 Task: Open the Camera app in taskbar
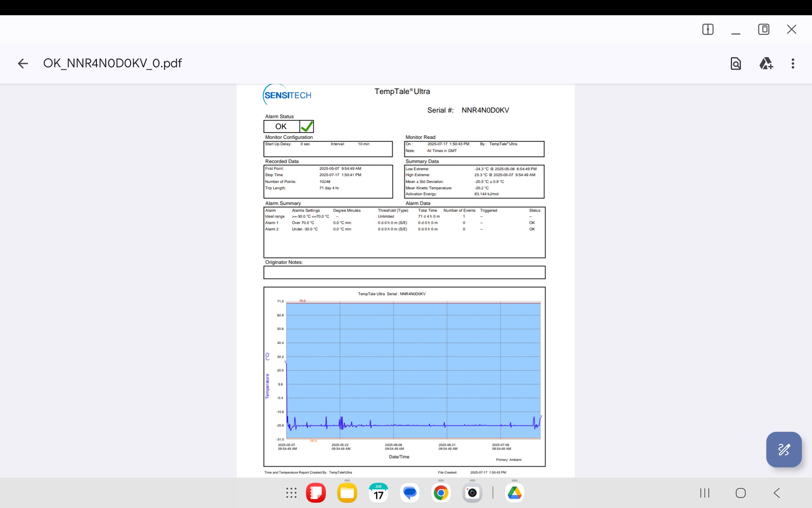pyautogui.click(x=472, y=493)
